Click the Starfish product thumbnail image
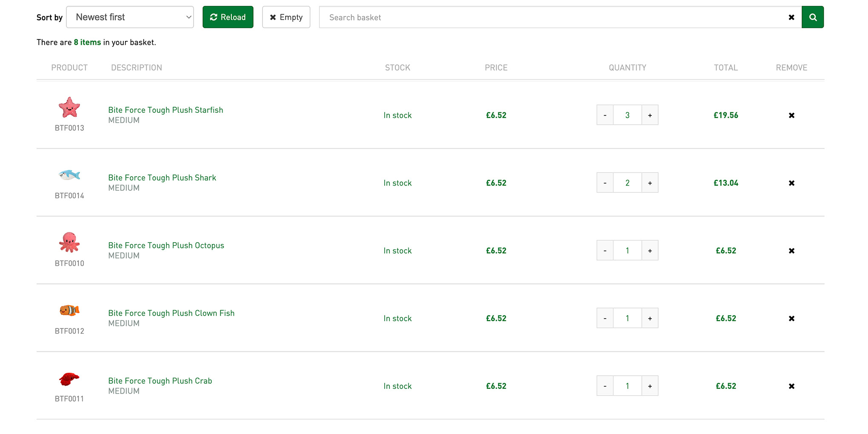Screen dimensions: 868x434 pos(69,108)
